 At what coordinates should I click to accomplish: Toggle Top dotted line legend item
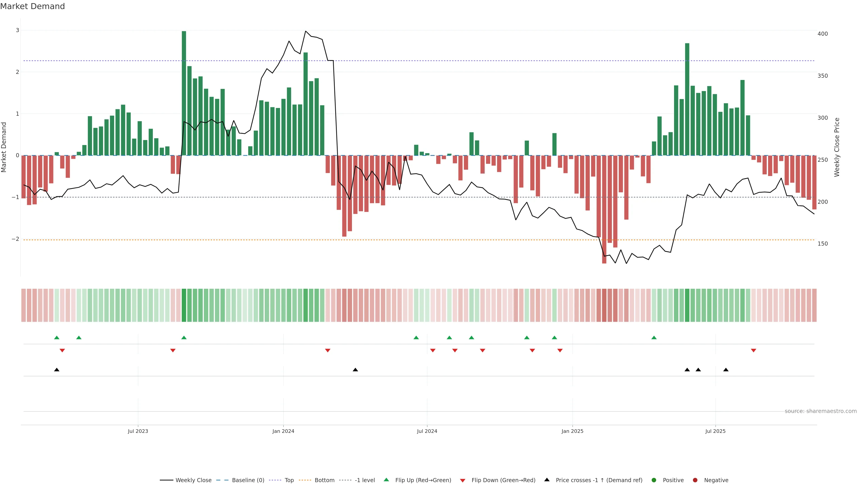(289, 480)
